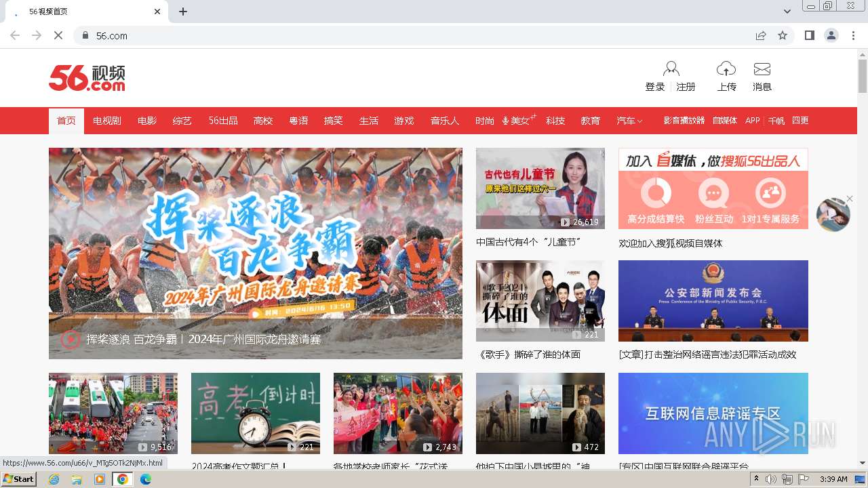Open the 加入自媒体 promo banner
This screenshot has height=488, width=868.
[x=713, y=188]
